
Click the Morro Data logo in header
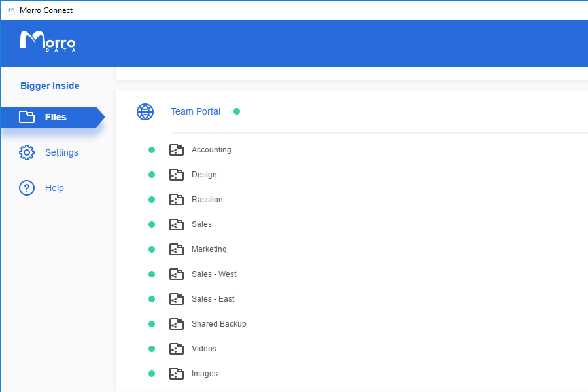[x=48, y=41]
